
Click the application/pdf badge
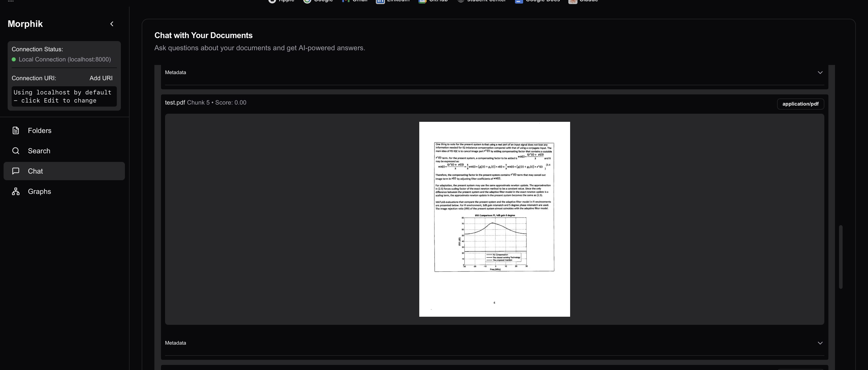tap(801, 104)
